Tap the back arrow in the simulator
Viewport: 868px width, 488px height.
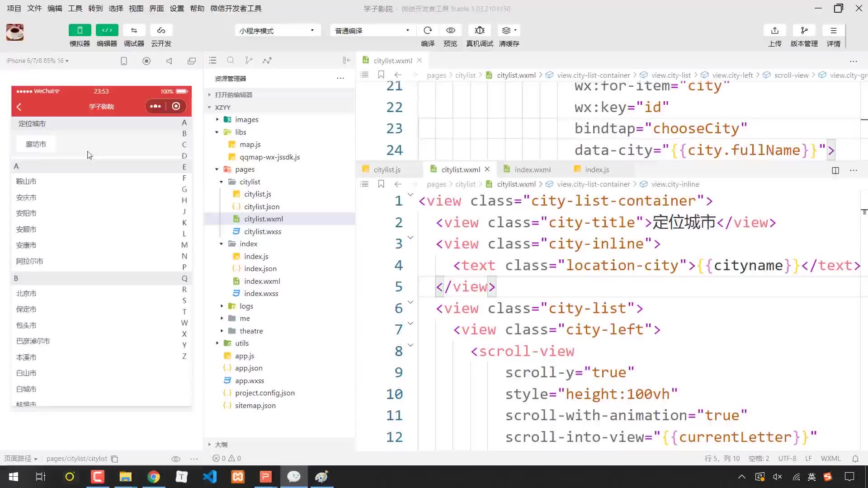click(x=19, y=107)
